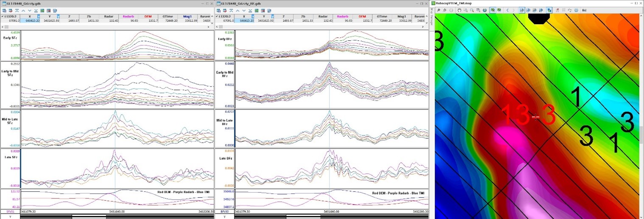Screen dimensions: 644x219
Task: Go to next line in Grizzly.gdb window
Action: pos(30,11)
